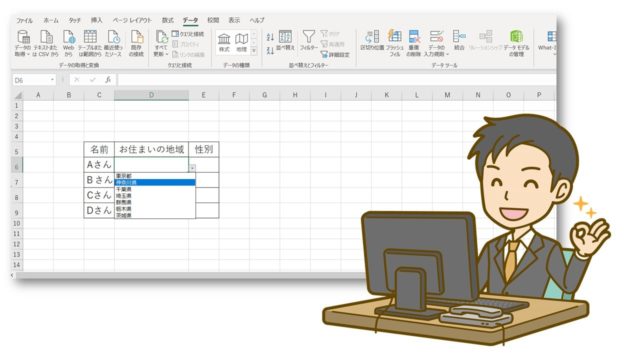
Task: Switch to Insert (挿入) tab
Action: pyautogui.click(x=97, y=20)
